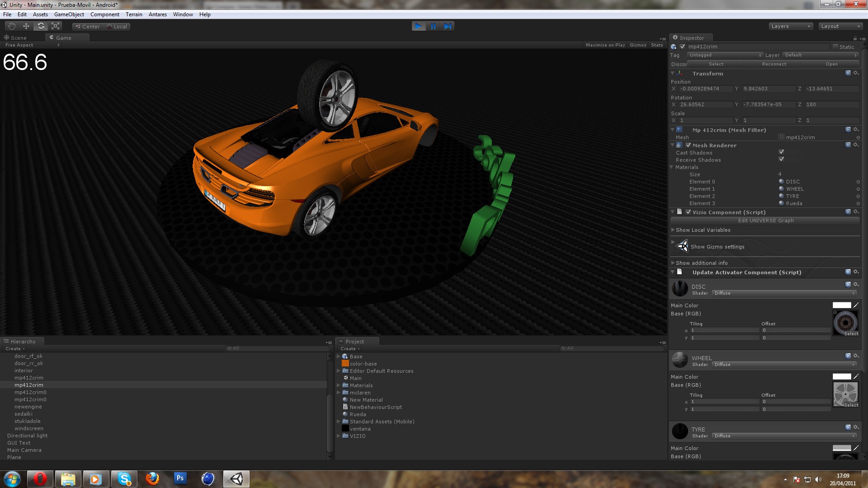This screenshot has height=488, width=868.
Task: Click Reconnect on the disconnected prefab
Action: click(x=774, y=64)
